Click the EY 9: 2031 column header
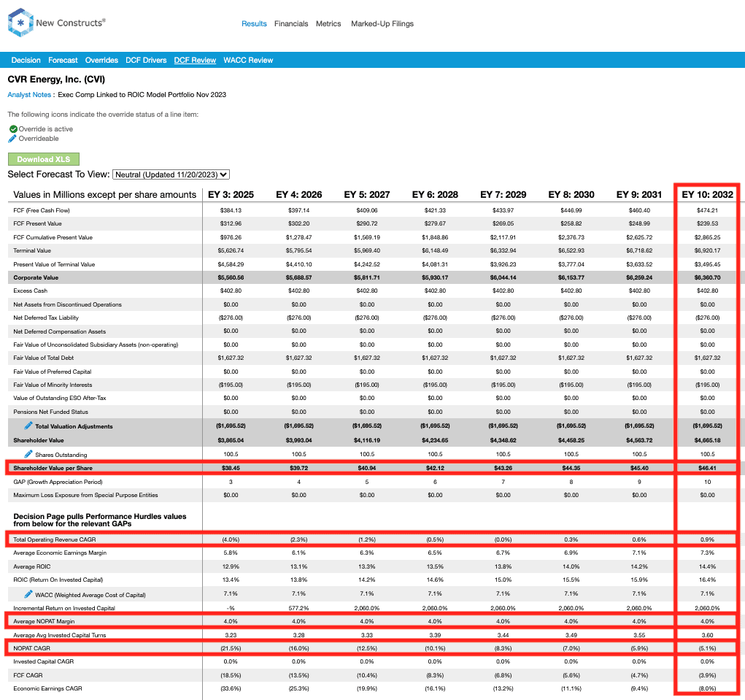 [x=639, y=194]
